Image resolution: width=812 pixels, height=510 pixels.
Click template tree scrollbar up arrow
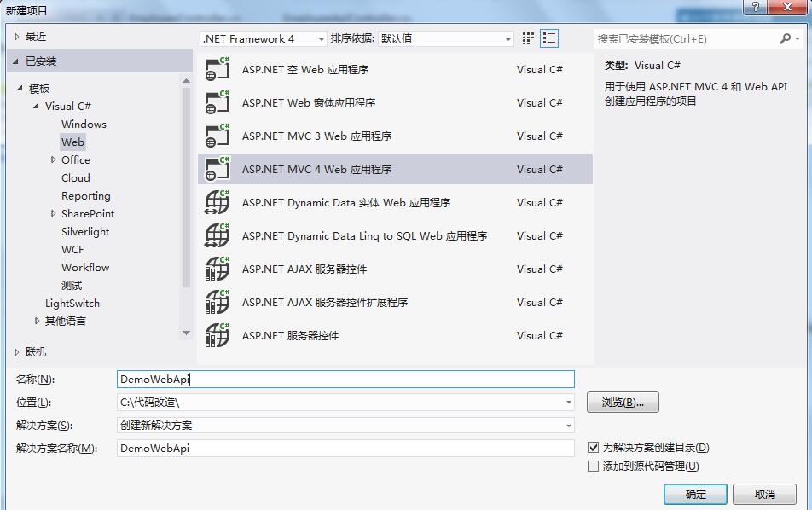[x=187, y=81]
